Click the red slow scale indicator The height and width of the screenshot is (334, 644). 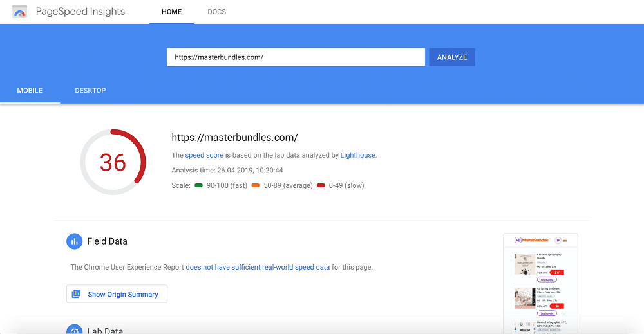(321, 185)
